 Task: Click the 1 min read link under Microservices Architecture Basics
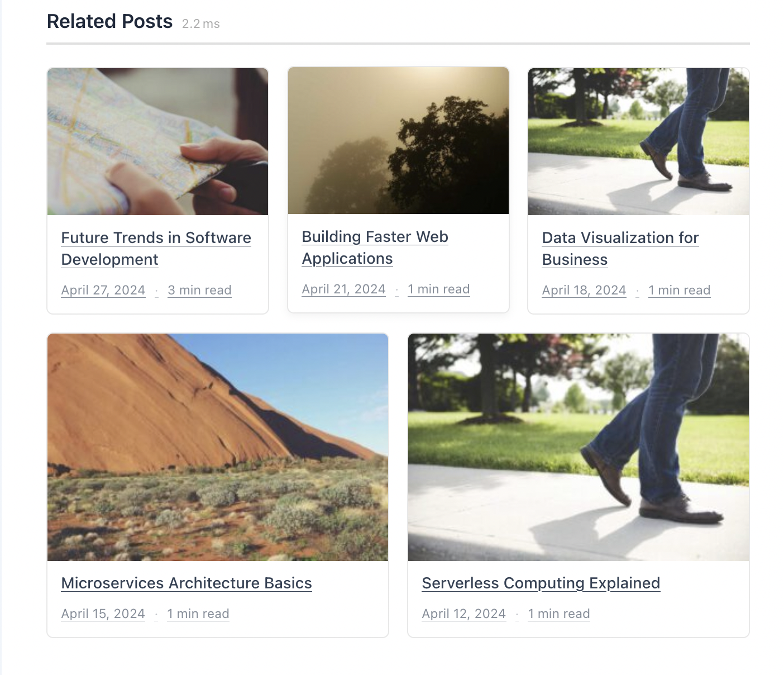click(x=198, y=614)
